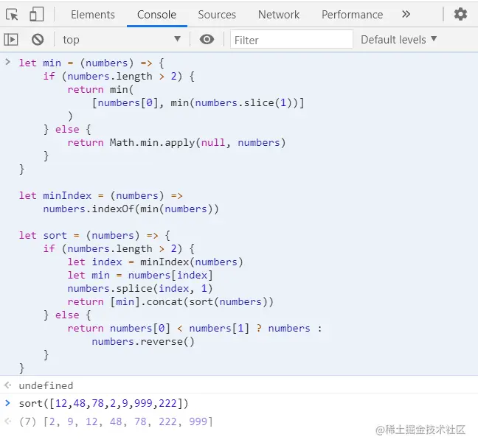Image resolution: width=478 pixels, height=448 pixels.
Task: Click the 'let minIndex = (numbers) =>' line
Action: pyautogui.click(x=101, y=195)
